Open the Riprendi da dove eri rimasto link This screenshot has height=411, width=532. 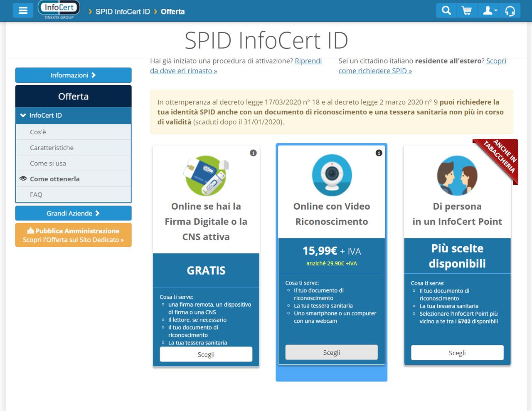coord(308,61)
